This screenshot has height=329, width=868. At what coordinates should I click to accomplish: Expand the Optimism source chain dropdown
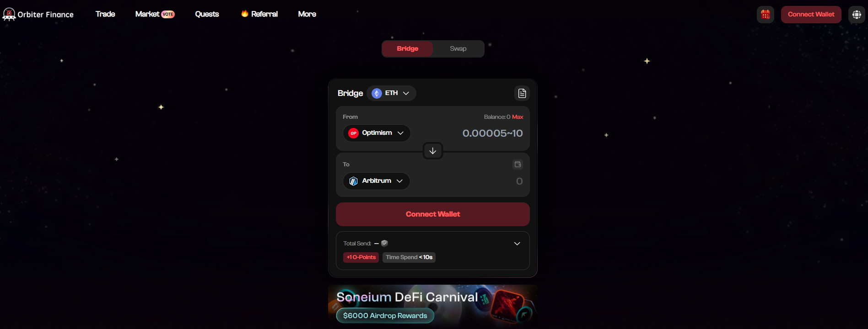click(x=377, y=133)
